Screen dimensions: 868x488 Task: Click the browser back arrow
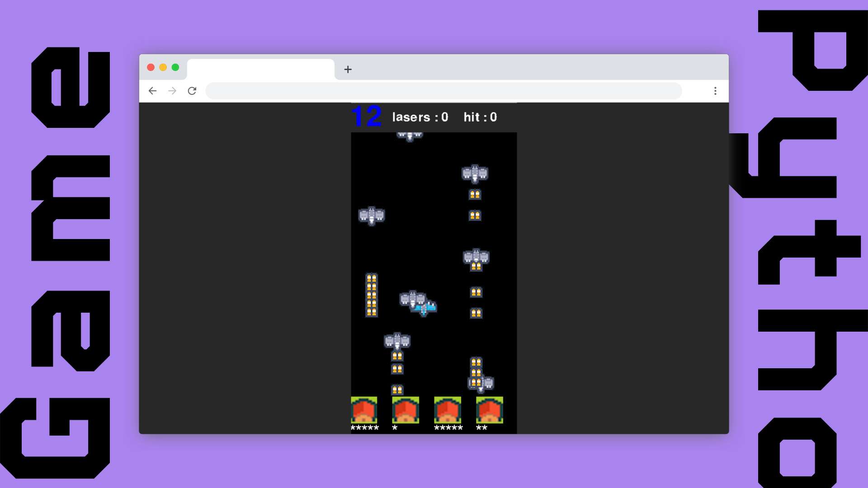click(152, 91)
